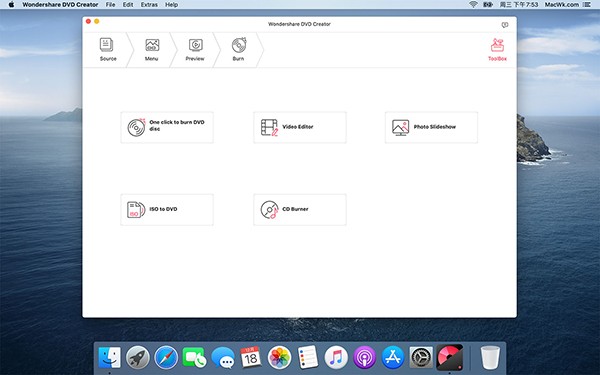Open Messages from the Dock
The width and height of the screenshot is (600, 375).
coord(223,358)
